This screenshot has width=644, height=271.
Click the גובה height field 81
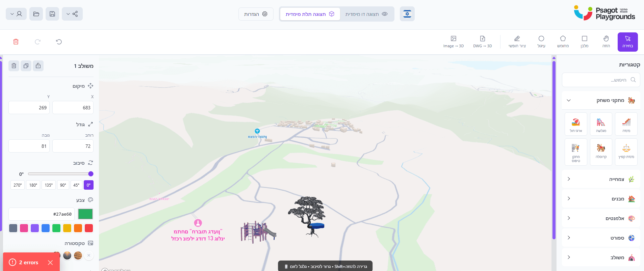point(29,146)
